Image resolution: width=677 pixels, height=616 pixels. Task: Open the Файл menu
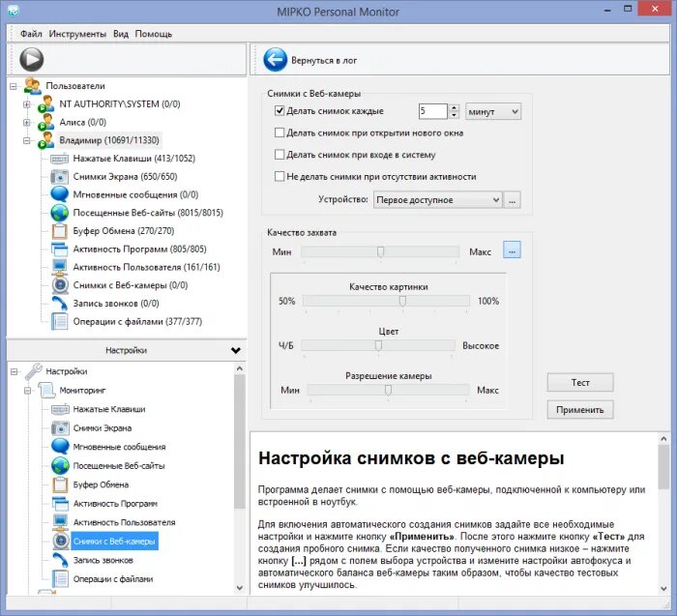31,34
